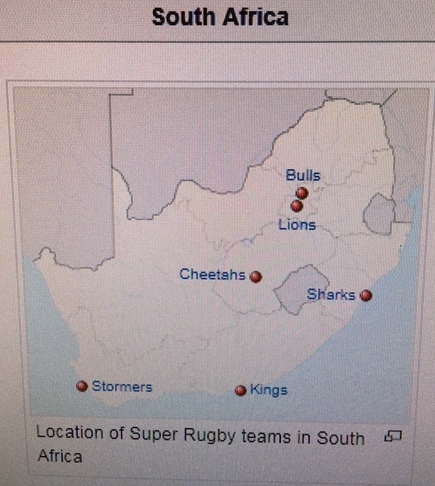435x486 pixels.
Task: Open the Sharks team link
Action: pyautogui.click(x=331, y=294)
